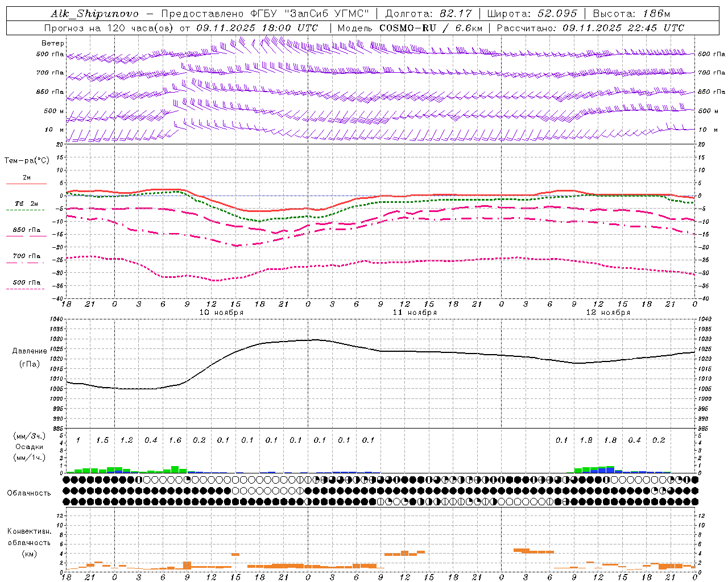This screenshot has width=728, height=582.
Task: Click the "Облачность" cloud cover label
Action: (29, 493)
